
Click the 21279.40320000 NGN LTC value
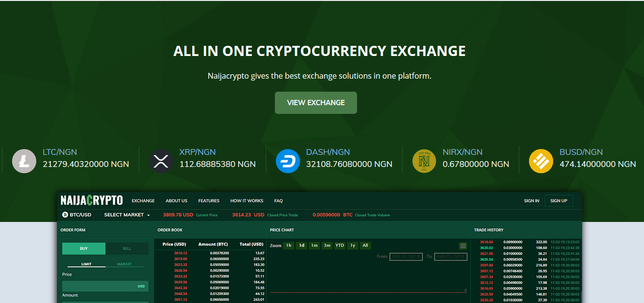point(86,164)
